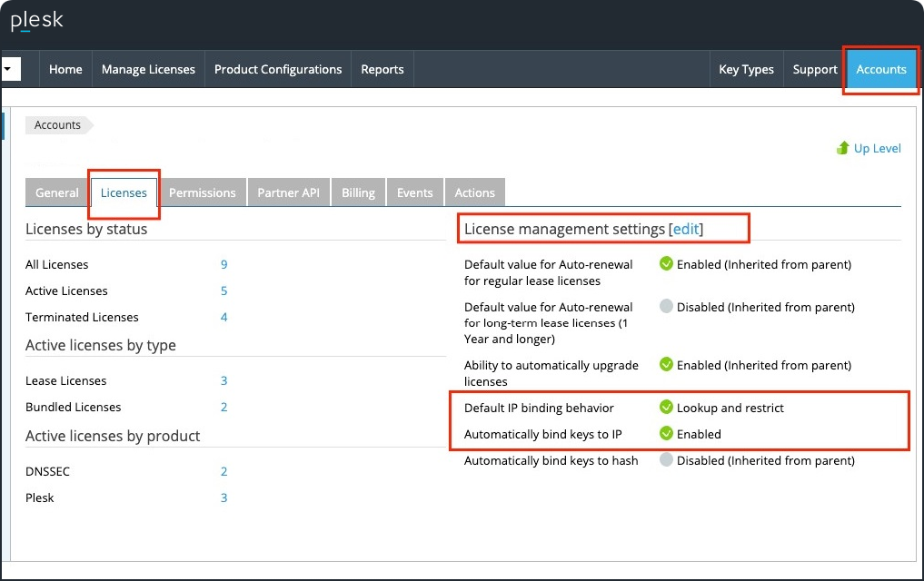924x581 pixels.
Task: Click grey status icon for long-term lease Auto-renewal
Action: coord(666,307)
